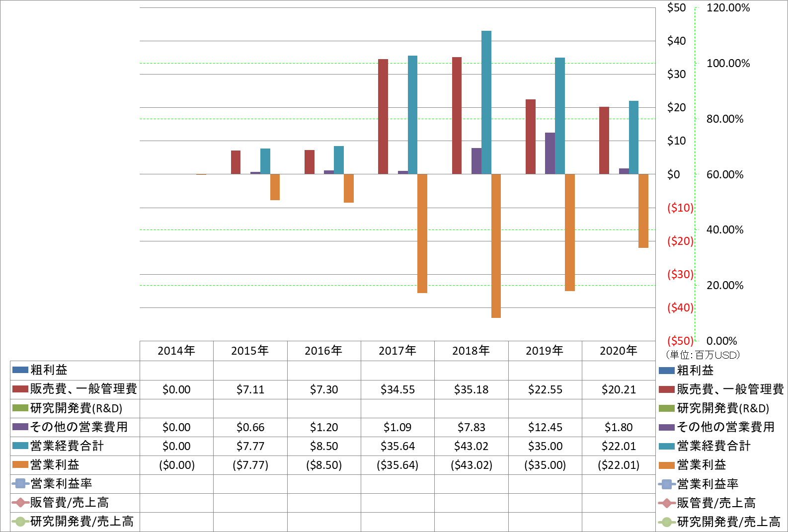Click the 2015 teal total expenses bar

tap(265, 161)
